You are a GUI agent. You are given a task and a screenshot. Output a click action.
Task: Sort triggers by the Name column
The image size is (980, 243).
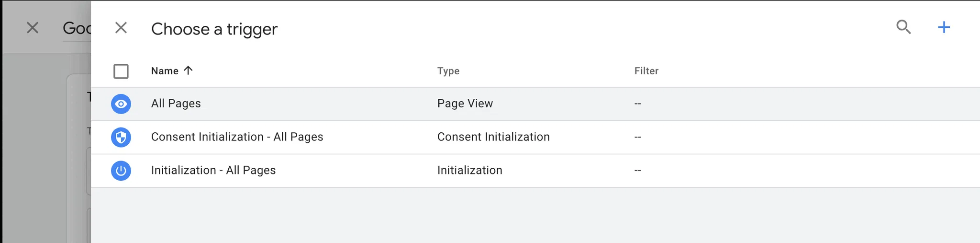165,71
